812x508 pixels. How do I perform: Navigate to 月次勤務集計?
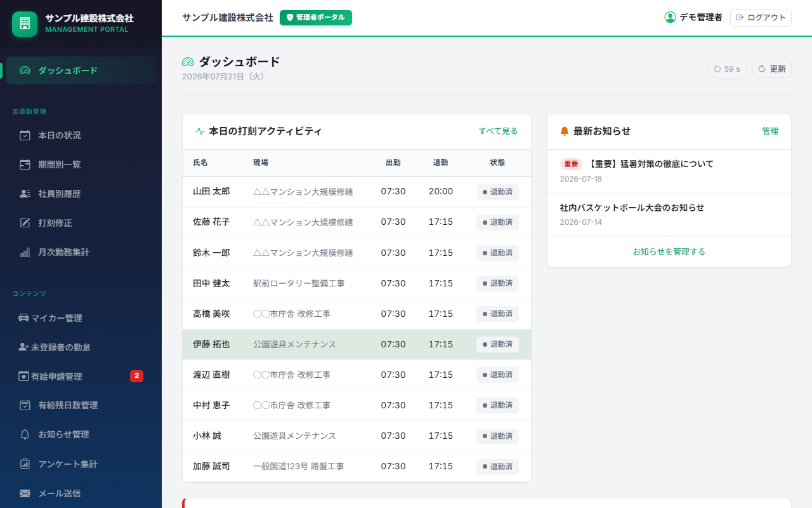81,252
